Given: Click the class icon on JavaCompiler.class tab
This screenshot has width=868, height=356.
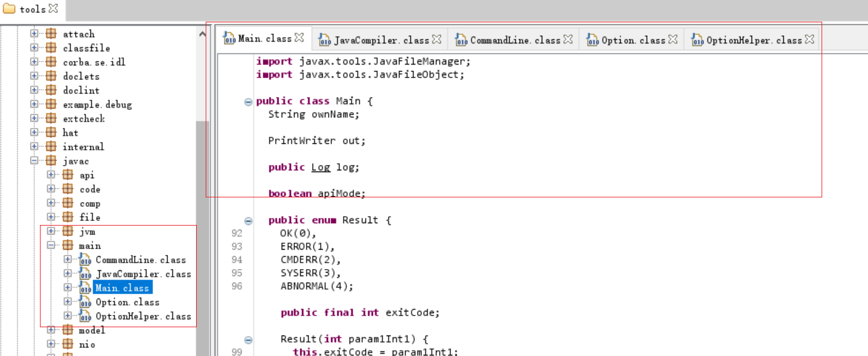Looking at the screenshot, I should pyautogui.click(x=325, y=40).
